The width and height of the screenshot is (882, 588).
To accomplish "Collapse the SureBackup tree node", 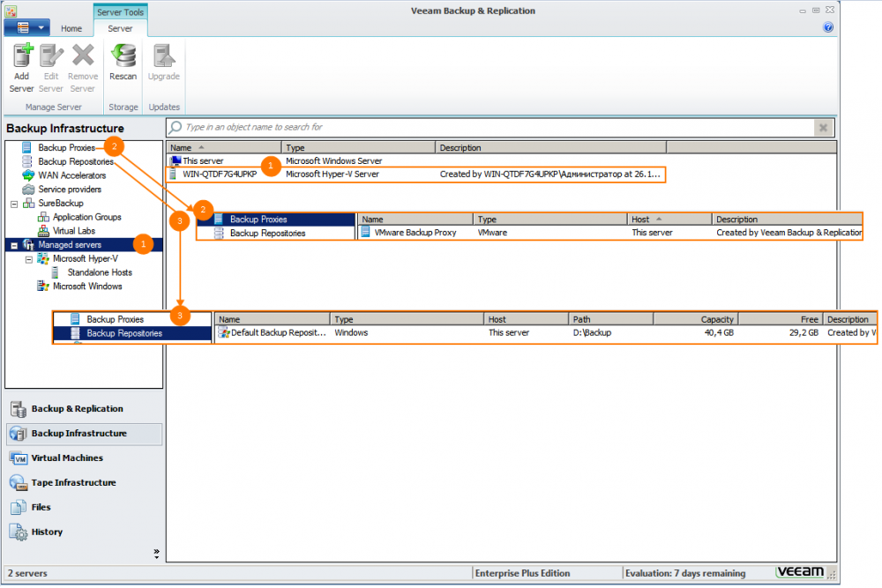I will 14,204.
